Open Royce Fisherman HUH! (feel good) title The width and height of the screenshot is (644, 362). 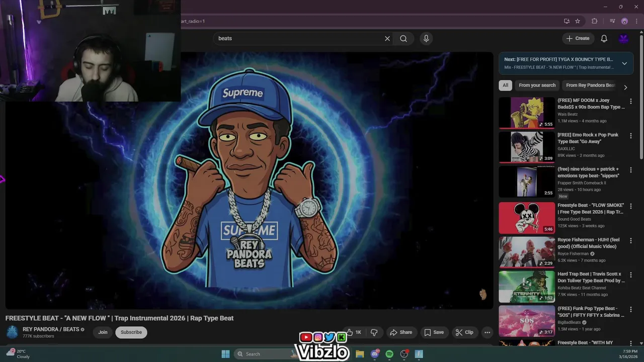589,243
